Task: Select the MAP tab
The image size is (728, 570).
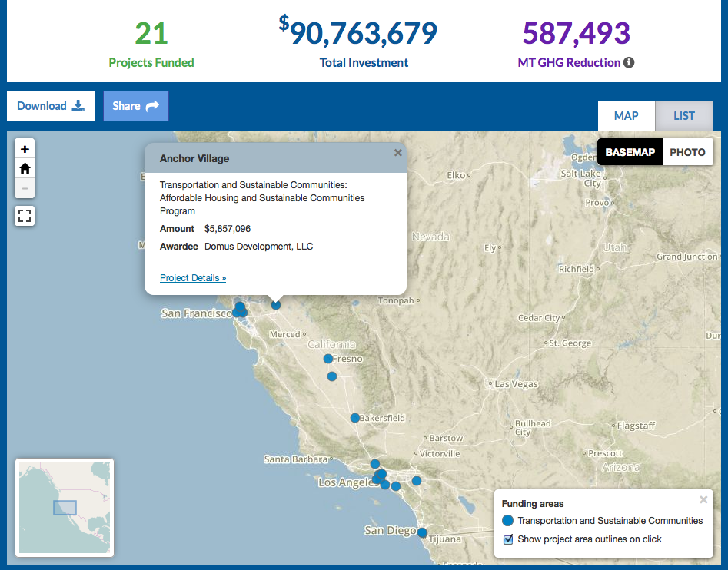Action: [x=626, y=116]
